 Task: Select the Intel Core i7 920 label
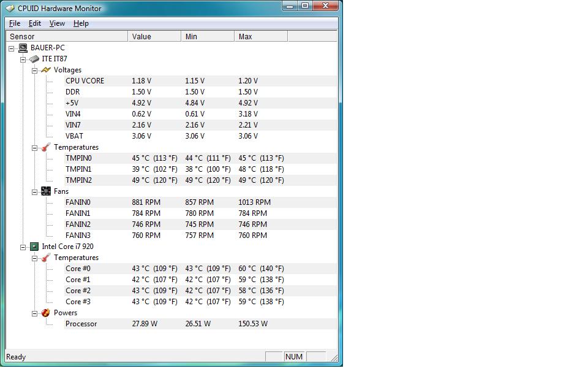point(67,247)
